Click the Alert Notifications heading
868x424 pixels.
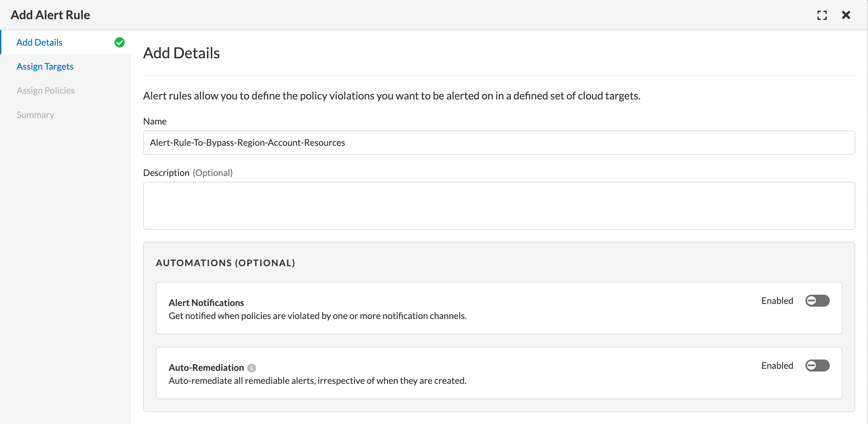206,303
